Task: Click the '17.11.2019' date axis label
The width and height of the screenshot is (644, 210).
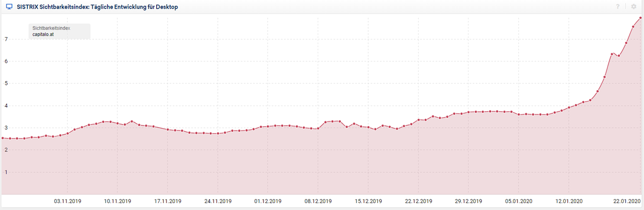Action: [x=167, y=201]
